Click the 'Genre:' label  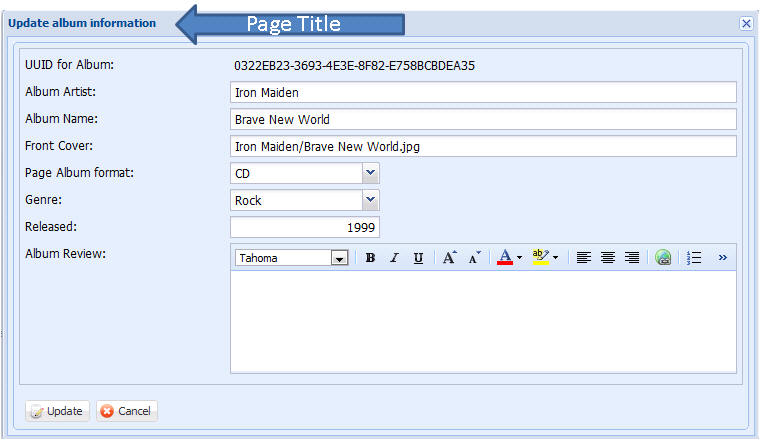click(x=44, y=200)
